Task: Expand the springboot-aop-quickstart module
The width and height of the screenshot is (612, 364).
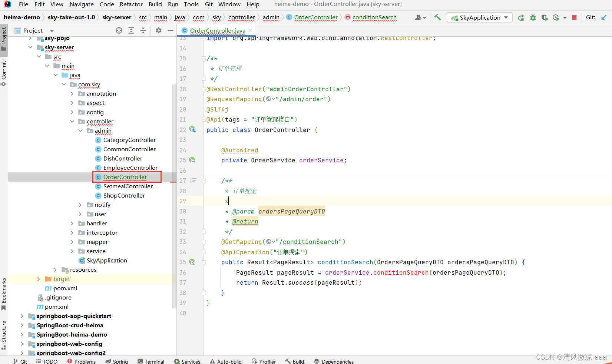Action: pos(22,316)
